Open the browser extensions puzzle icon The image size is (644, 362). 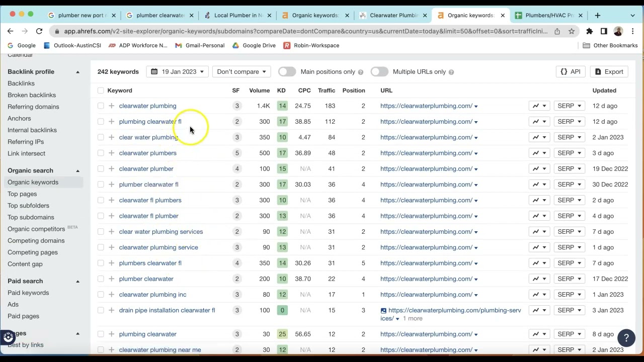pyautogui.click(x=589, y=31)
